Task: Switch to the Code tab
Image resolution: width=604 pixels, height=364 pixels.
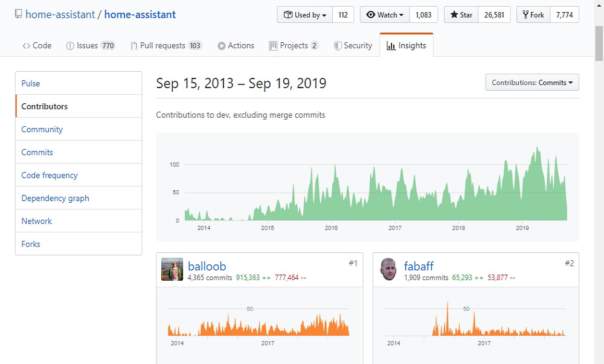Action: point(37,45)
